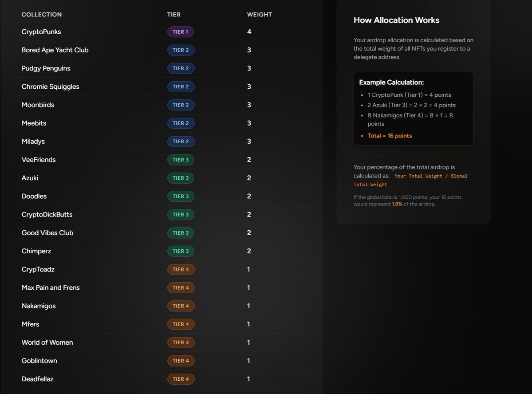Select the Max Pain and Frens name
Image resolution: width=532 pixels, height=394 pixels.
tap(51, 288)
